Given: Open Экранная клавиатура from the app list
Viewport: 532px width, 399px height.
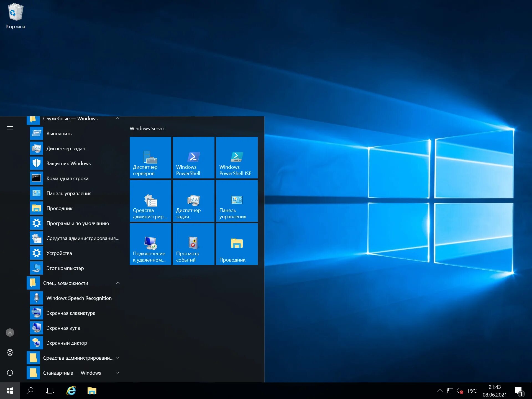Looking at the screenshot, I should pyautogui.click(x=71, y=313).
